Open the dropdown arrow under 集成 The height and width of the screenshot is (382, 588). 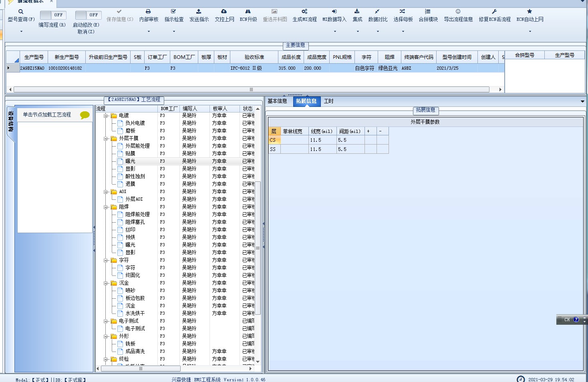pyautogui.click(x=358, y=31)
